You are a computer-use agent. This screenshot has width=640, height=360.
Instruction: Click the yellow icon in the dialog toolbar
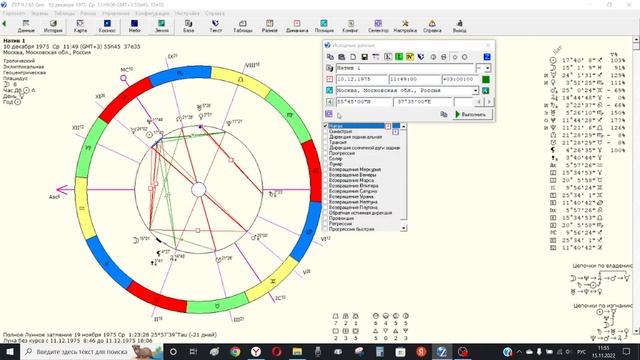410,57
